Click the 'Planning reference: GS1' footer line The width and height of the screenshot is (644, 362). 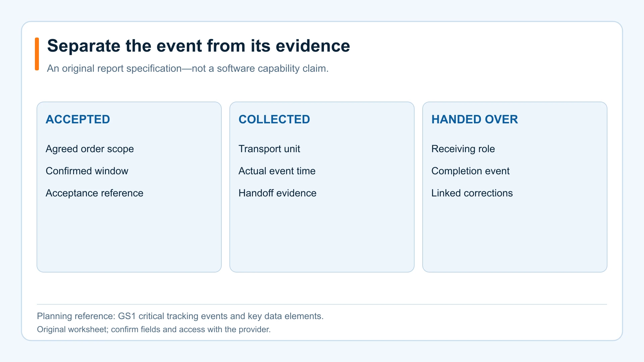point(180,316)
